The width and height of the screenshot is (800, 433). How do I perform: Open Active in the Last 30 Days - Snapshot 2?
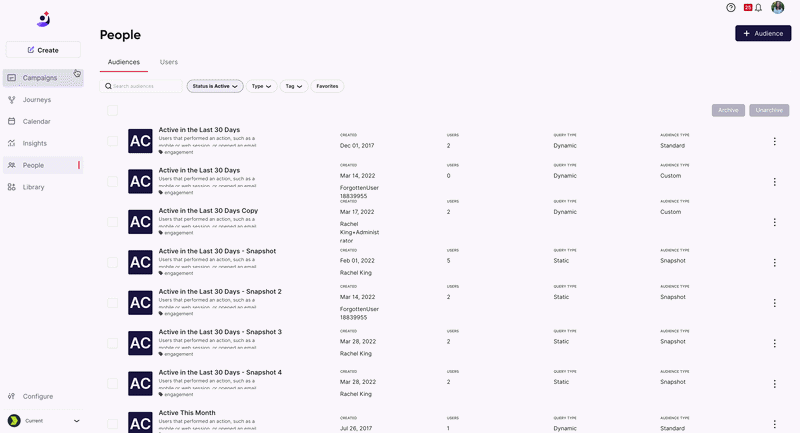pyautogui.click(x=220, y=292)
